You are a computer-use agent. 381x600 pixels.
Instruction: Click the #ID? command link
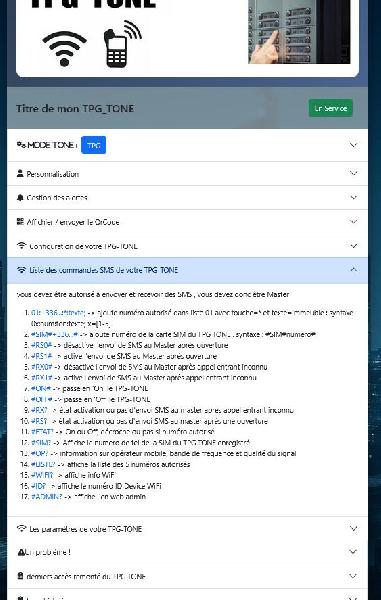tap(39, 486)
